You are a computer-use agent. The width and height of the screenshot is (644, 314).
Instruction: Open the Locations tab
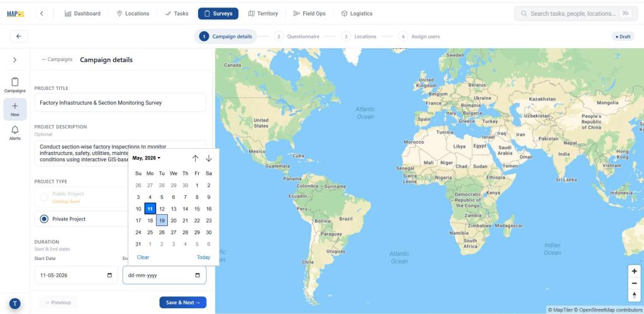(x=133, y=14)
